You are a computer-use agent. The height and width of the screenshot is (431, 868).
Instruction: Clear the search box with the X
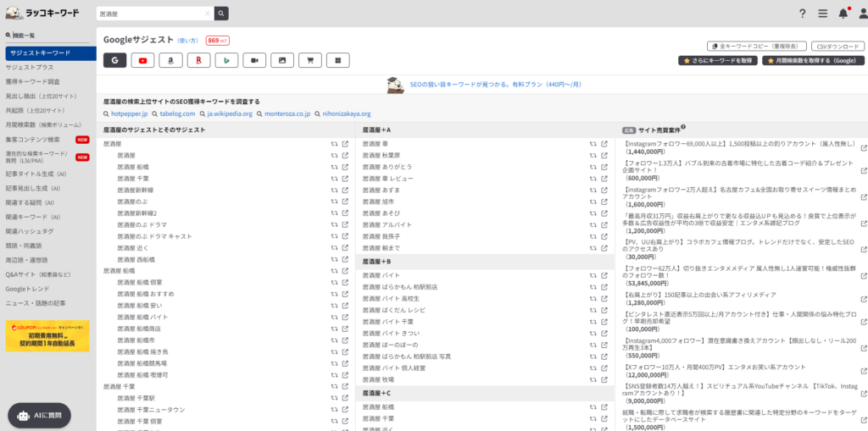(x=208, y=14)
